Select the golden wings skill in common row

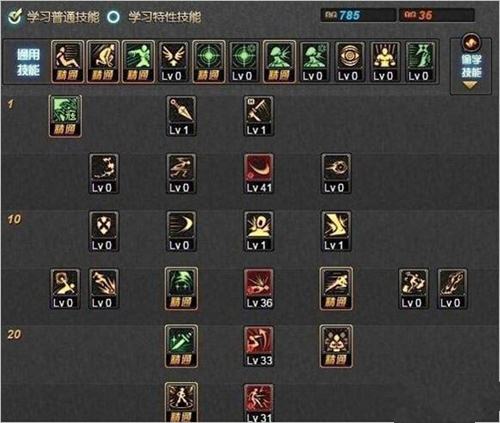point(174,62)
